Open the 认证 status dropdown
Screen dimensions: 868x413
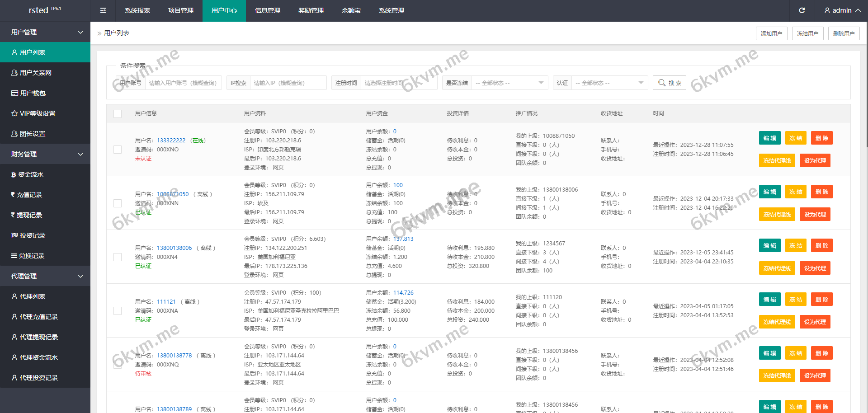point(609,83)
